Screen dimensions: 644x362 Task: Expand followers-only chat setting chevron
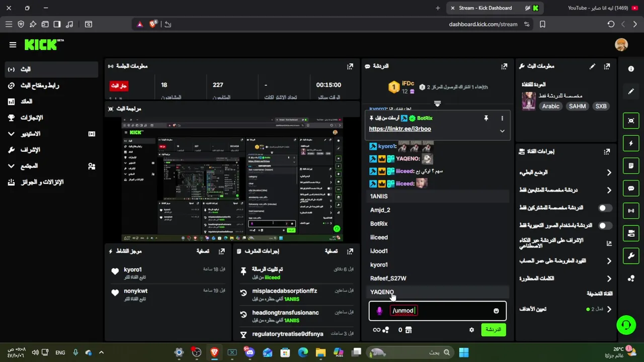point(609,190)
